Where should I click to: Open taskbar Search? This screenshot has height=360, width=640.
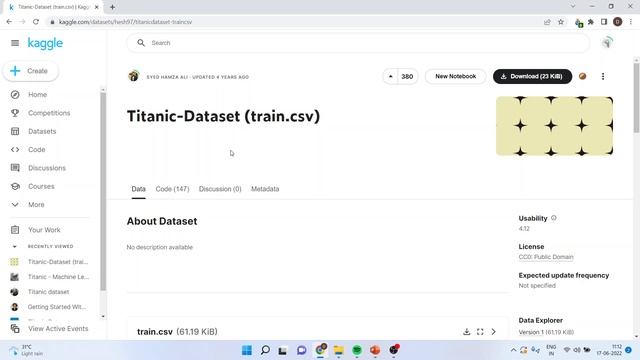pyautogui.click(x=265, y=350)
